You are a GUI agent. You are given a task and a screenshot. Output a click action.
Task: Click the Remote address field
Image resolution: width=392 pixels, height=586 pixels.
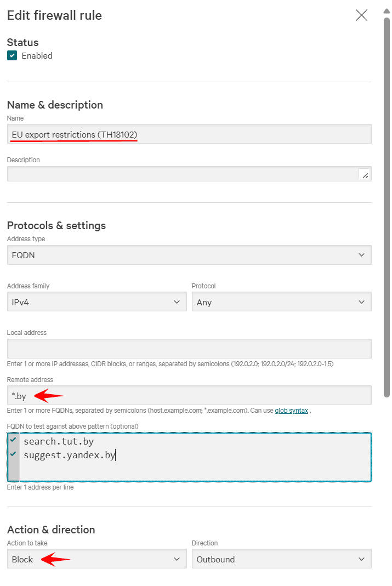coord(189,395)
